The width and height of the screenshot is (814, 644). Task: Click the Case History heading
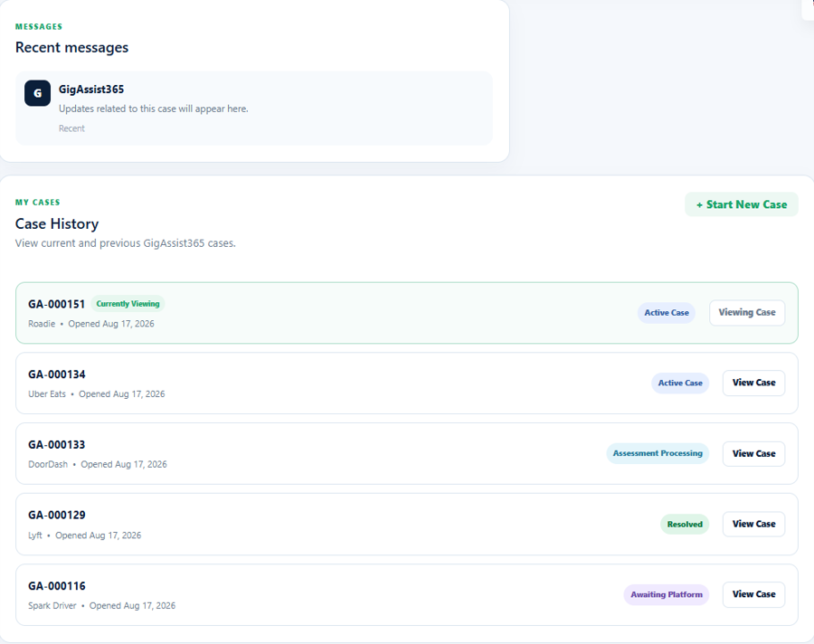[57, 223]
